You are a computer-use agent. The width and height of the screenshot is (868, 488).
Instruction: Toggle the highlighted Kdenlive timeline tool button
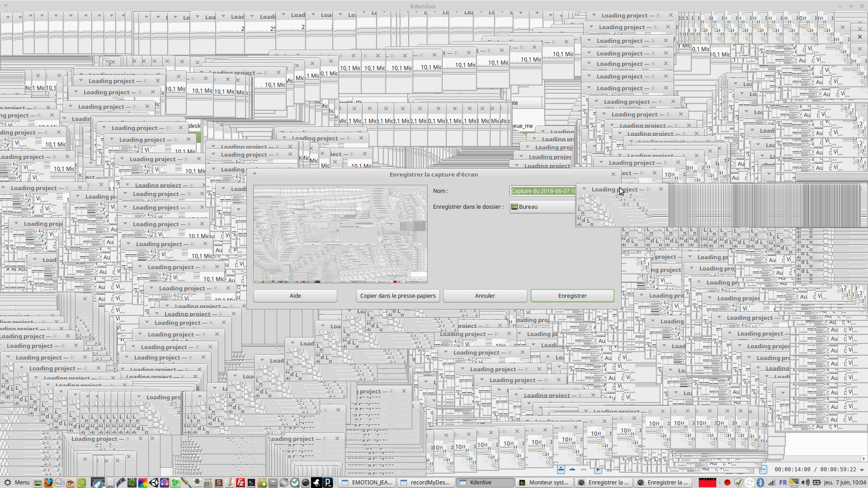coord(561,469)
